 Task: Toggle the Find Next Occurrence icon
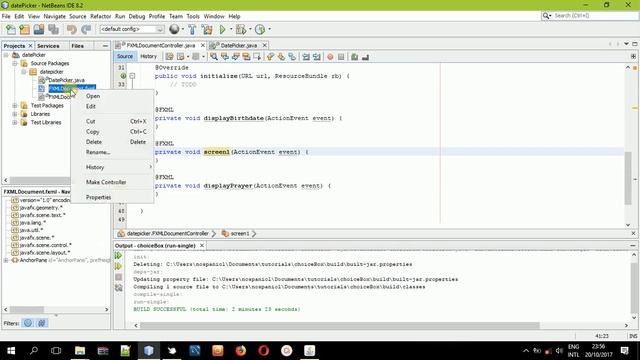click(236, 57)
